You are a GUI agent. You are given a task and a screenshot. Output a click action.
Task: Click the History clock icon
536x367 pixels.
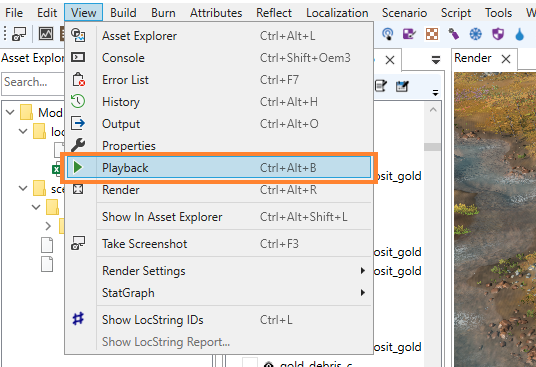(x=78, y=101)
